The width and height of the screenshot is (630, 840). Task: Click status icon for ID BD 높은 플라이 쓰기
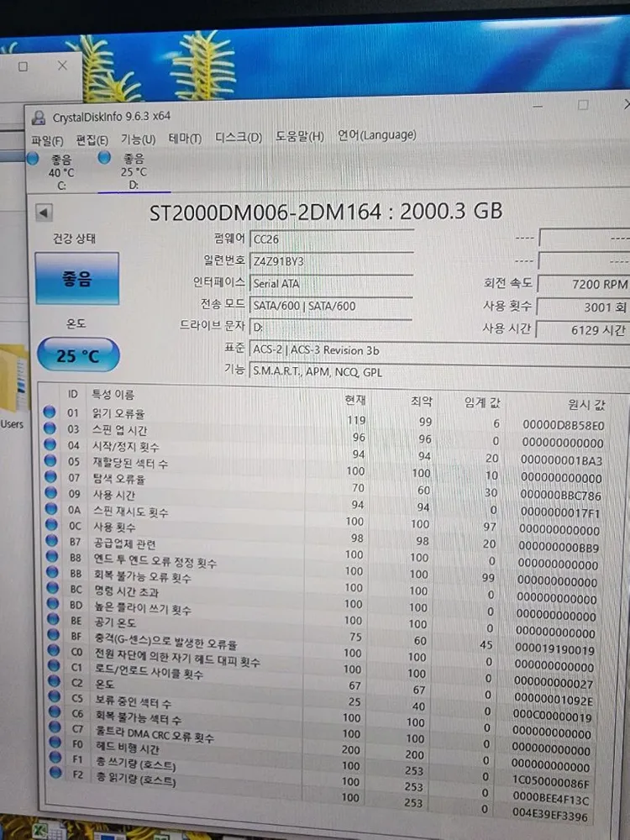pos(52,603)
